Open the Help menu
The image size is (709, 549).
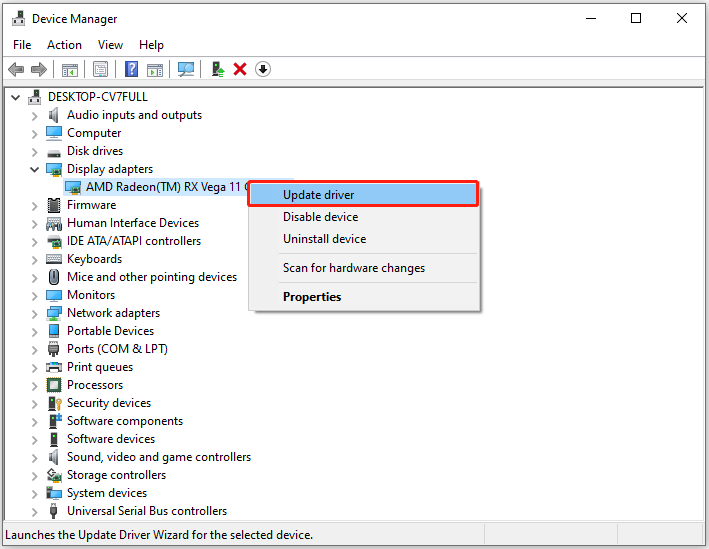click(x=151, y=45)
